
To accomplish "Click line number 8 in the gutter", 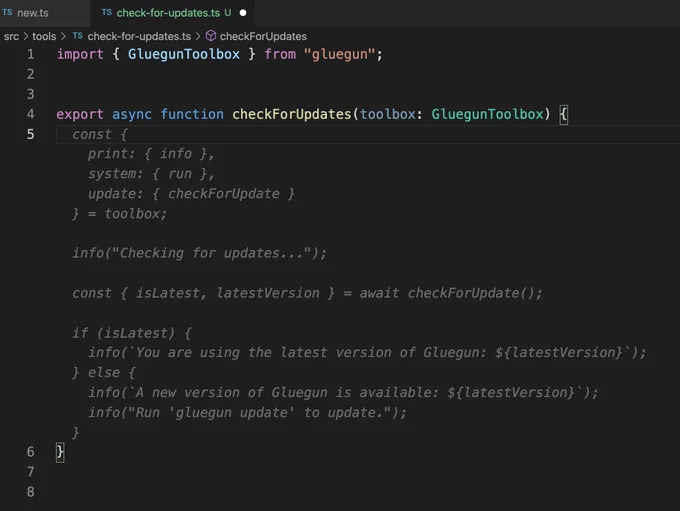I will coord(30,492).
